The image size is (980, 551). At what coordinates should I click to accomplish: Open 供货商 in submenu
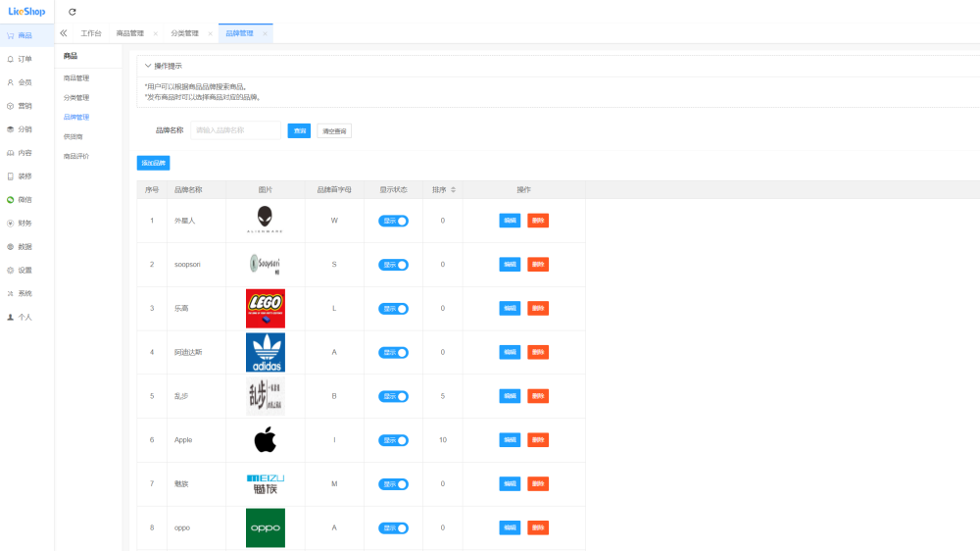[73, 136]
